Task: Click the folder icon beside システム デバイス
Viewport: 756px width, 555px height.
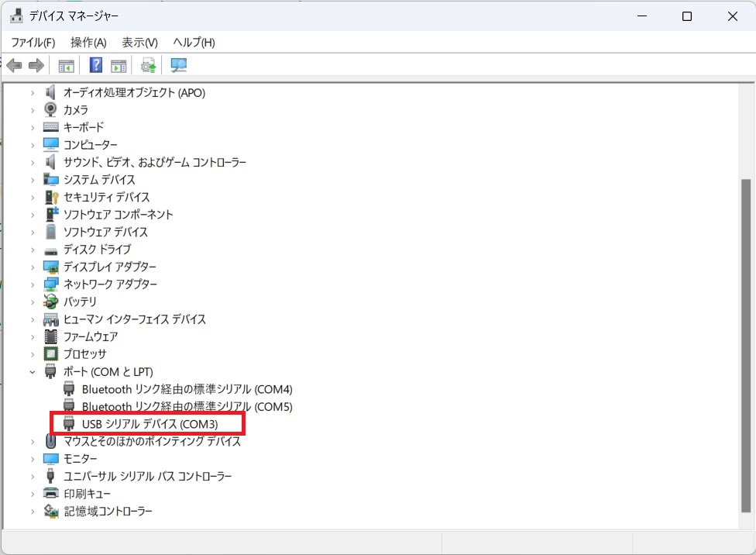Action: [x=50, y=179]
